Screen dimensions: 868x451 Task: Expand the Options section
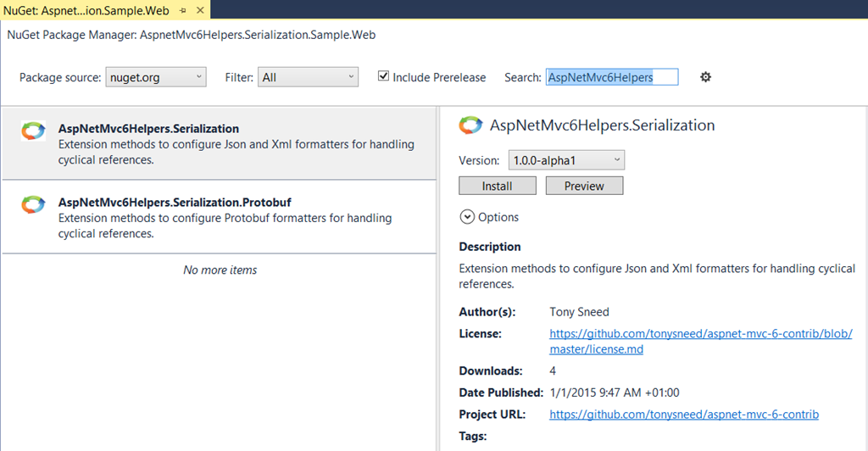(x=489, y=217)
